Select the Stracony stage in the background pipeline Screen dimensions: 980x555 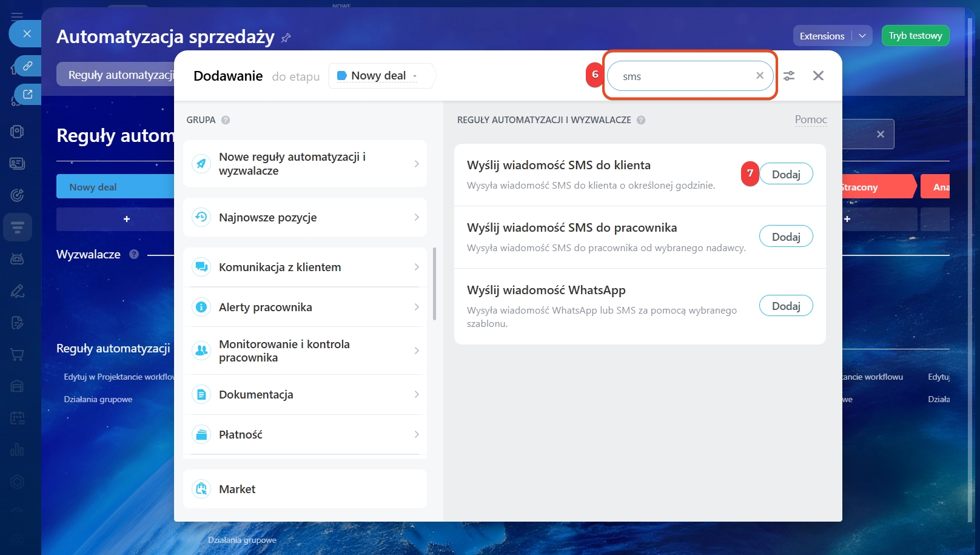879,187
